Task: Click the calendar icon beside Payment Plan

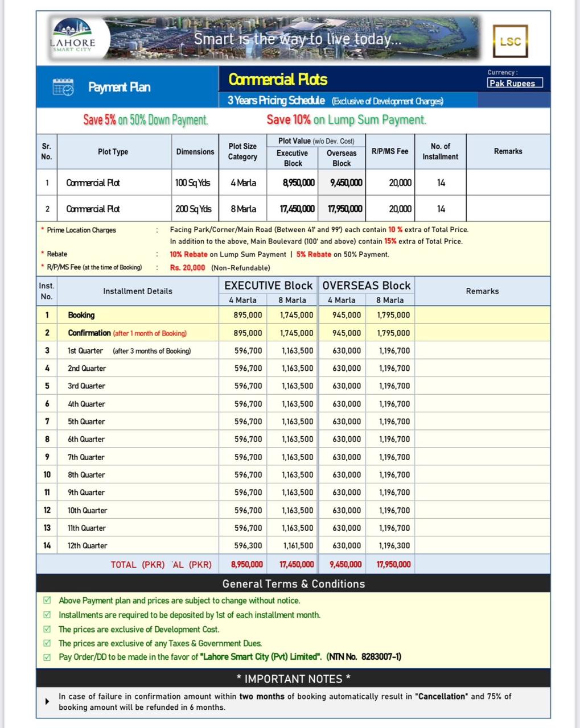Action: (63, 87)
